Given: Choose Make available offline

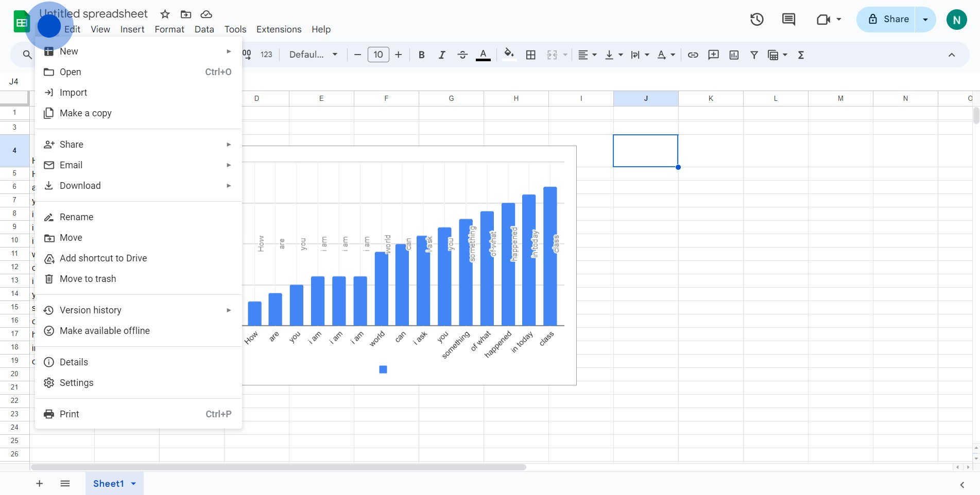Looking at the screenshot, I should [139, 331].
